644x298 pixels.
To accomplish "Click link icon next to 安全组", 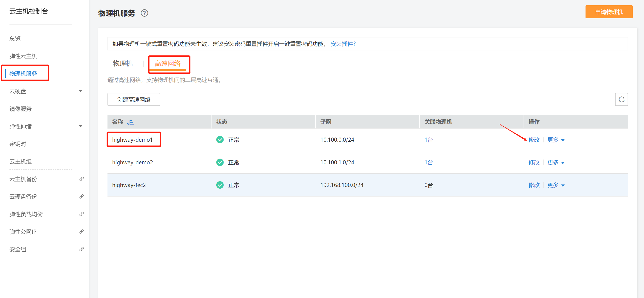I will (x=81, y=249).
